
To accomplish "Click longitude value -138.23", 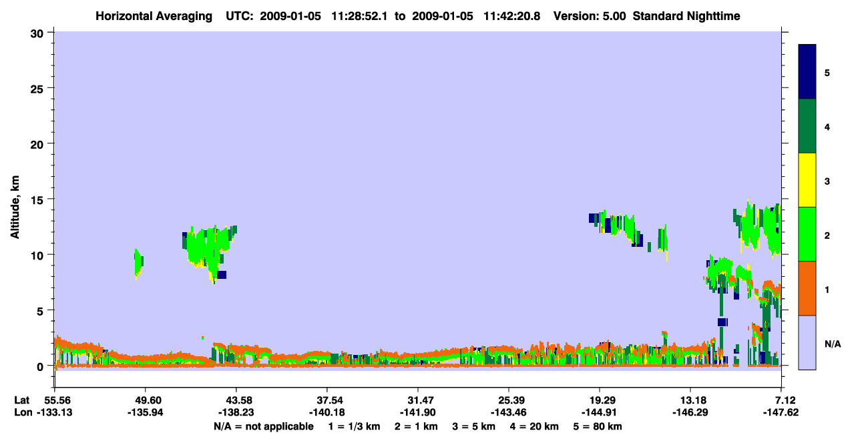I will coord(236,412).
